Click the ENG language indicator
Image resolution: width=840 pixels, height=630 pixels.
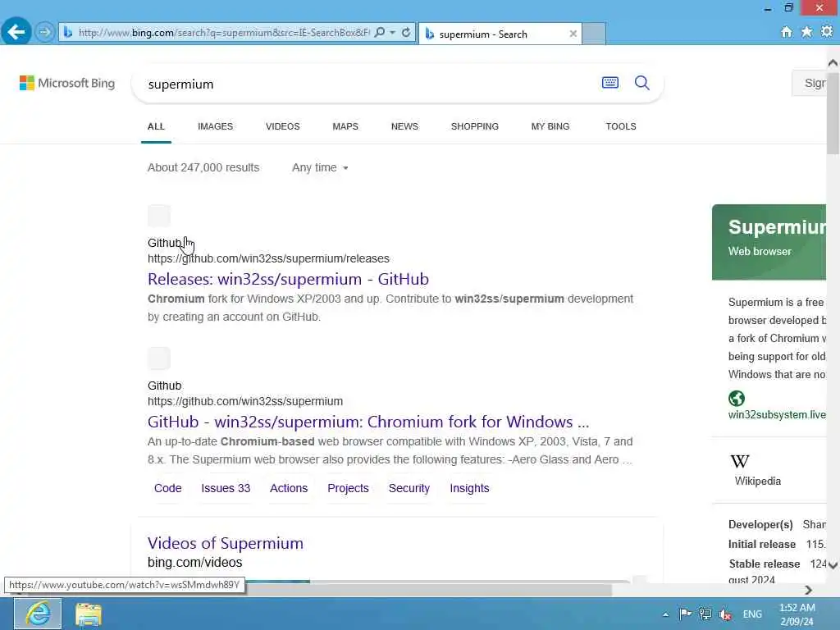coord(752,614)
